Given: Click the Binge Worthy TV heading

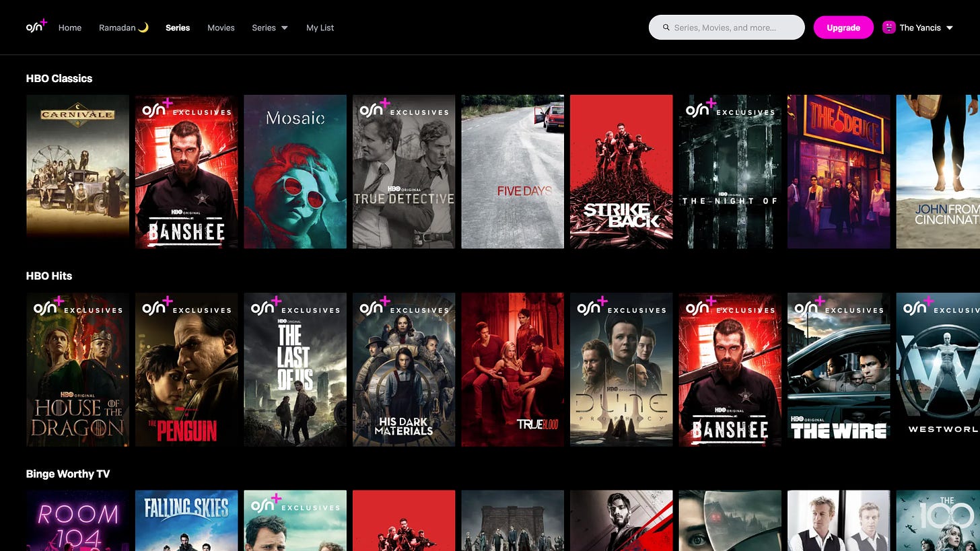Looking at the screenshot, I should 68,474.
